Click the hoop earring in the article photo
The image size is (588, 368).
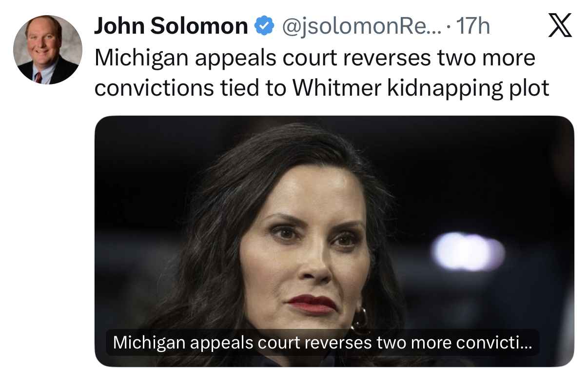pyautogui.click(x=360, y=321)
